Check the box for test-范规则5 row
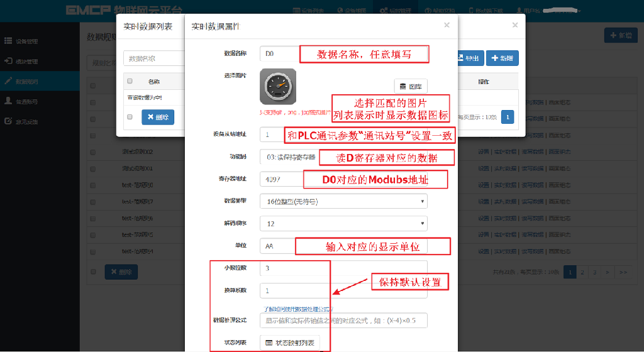Screen dimensions: 644x352 [x=93, y=235]
